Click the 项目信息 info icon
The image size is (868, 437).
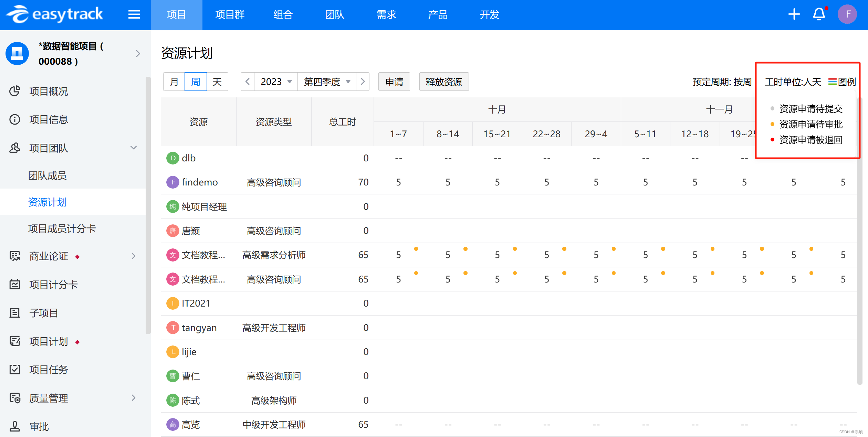point(15,119)
